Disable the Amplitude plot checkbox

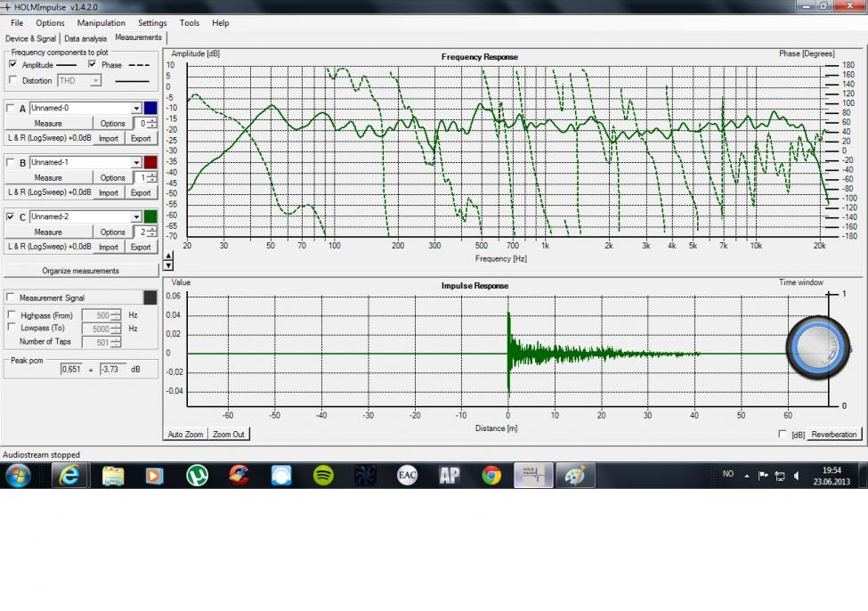12,65
